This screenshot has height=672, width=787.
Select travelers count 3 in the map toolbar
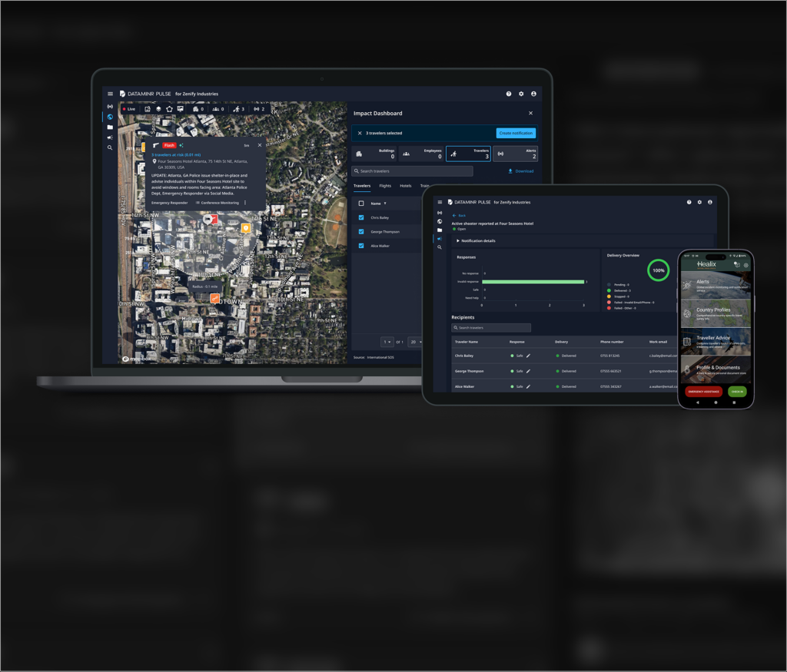[239, 109]
